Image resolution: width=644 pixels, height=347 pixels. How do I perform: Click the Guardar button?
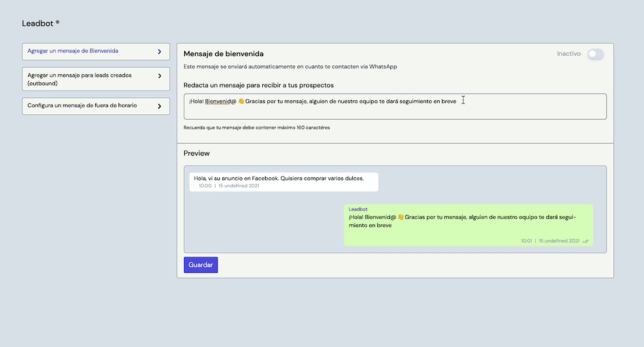(x=201, y=265)
